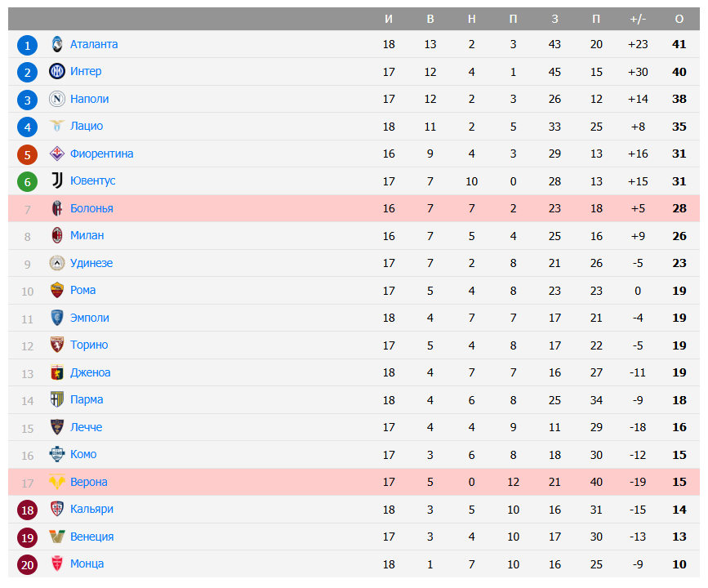Click the Roma club crest icon
Screen dimensions: 708x588
[57, 290]
